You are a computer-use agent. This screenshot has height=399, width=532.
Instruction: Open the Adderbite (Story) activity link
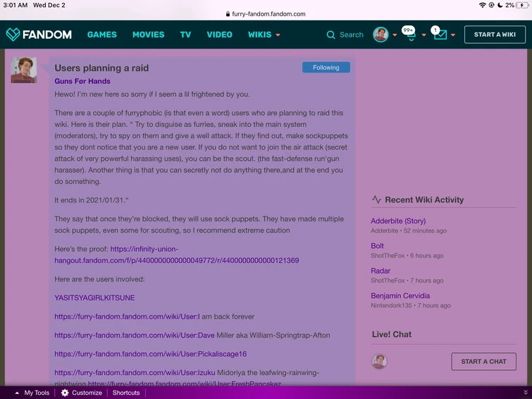pos(398,221)
